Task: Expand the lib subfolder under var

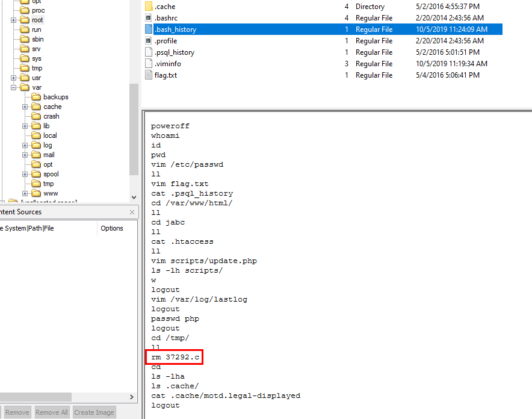Action: tap(25, 126)
